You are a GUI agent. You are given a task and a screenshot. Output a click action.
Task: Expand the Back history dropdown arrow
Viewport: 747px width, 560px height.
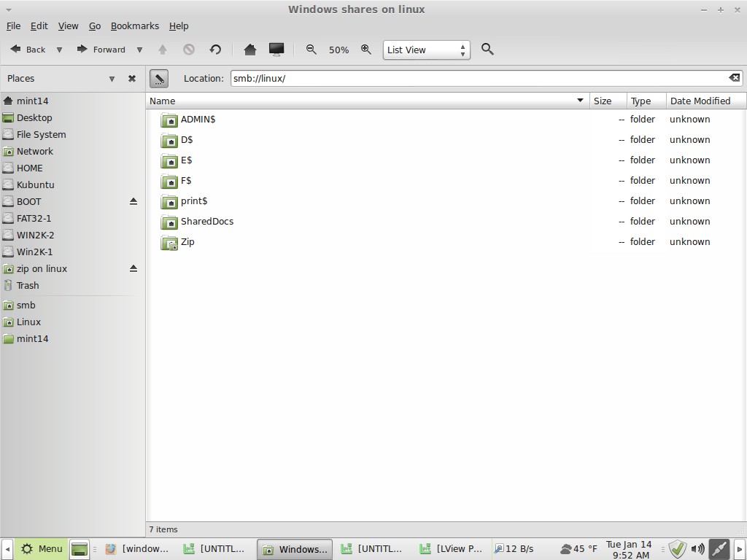pos(59,50)
